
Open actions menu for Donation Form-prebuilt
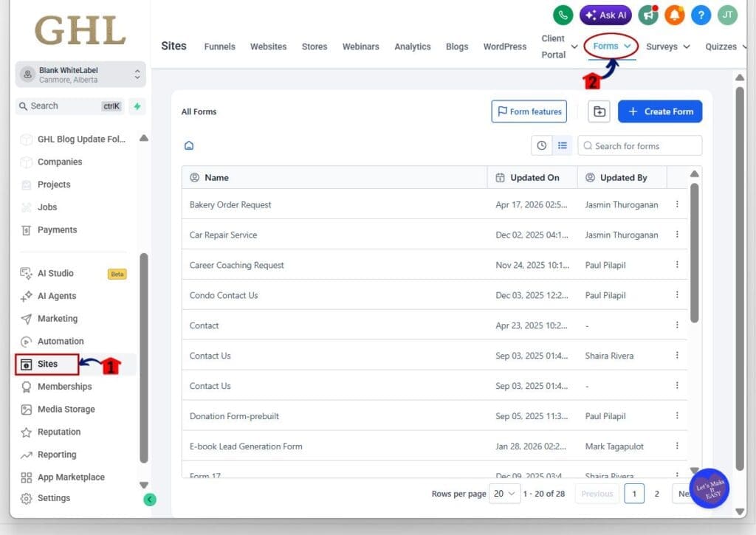point(677,416)
